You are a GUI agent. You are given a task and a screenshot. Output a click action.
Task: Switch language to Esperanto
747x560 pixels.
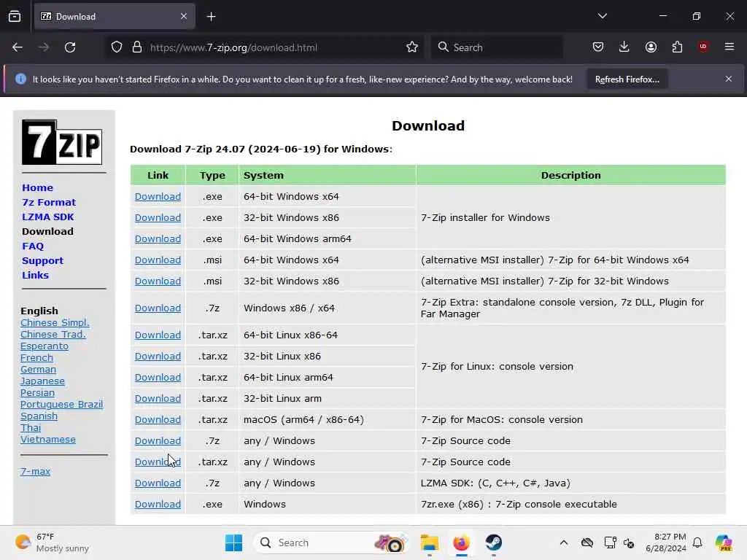pos(44,346)
